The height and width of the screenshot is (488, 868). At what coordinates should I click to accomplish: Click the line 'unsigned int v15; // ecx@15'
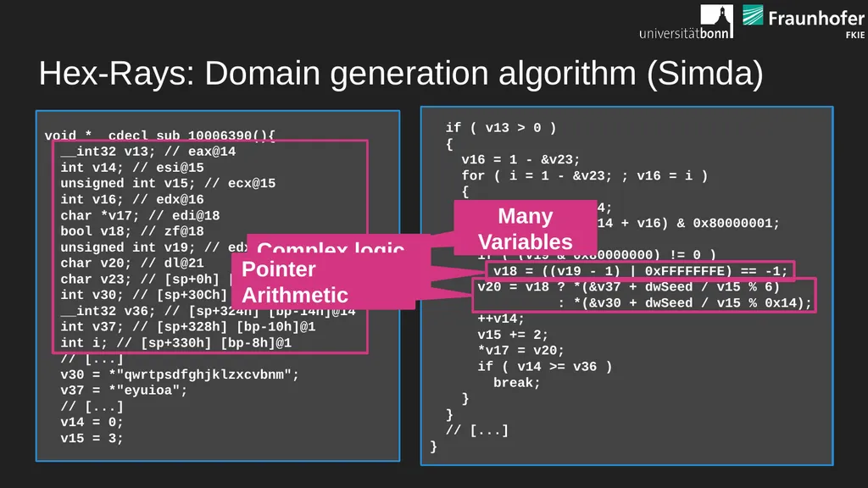[x=168, y=183]
